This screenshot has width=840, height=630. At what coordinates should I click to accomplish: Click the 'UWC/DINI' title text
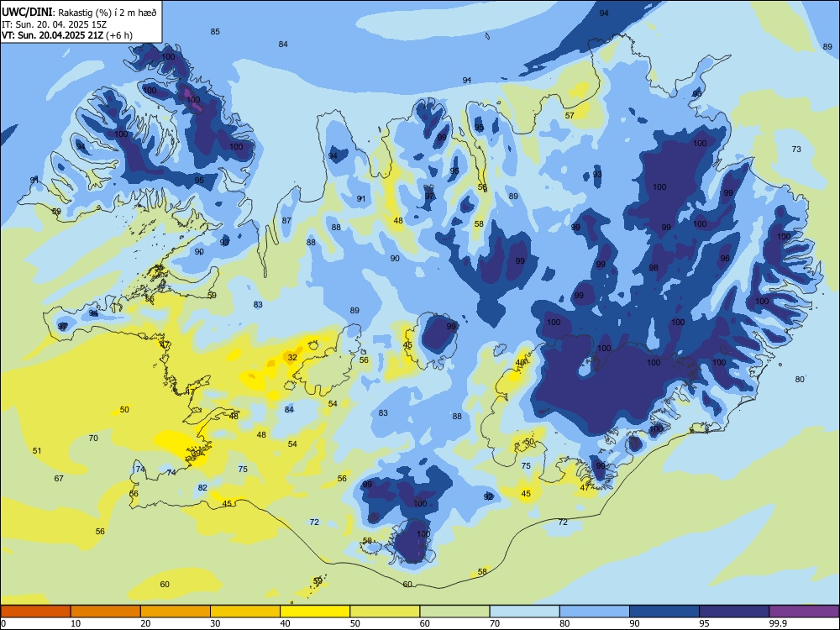27,12
